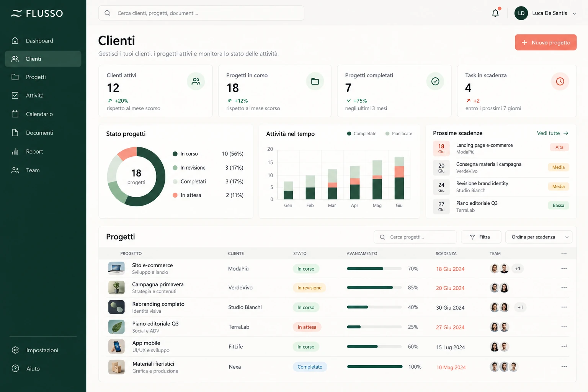
Task: Open row options for Campagna primavera
Action: (564, 287)
